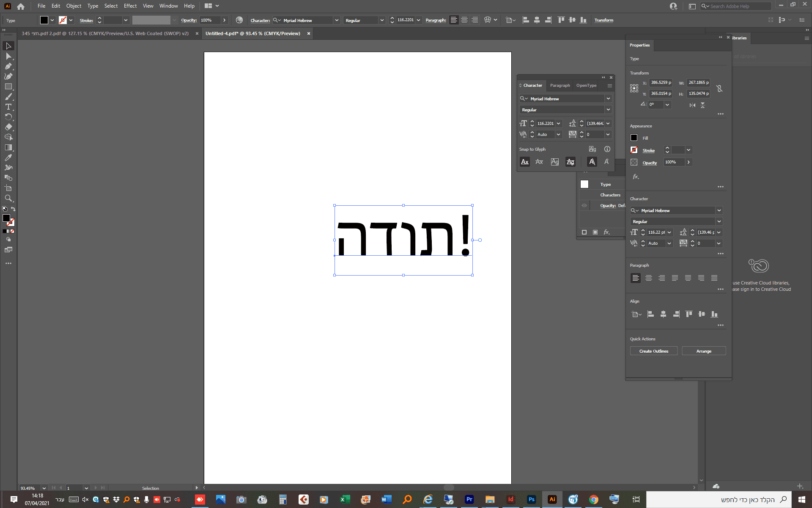The width and height of the screenshot is (812, 508).
Task: Select the Rectangle tool
Action: tap(8, 86)
